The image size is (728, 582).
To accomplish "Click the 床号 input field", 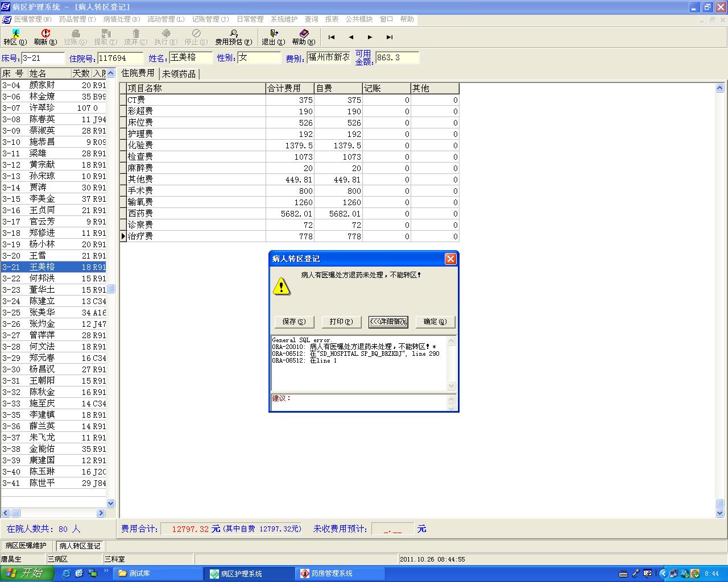I will (43, 58).
